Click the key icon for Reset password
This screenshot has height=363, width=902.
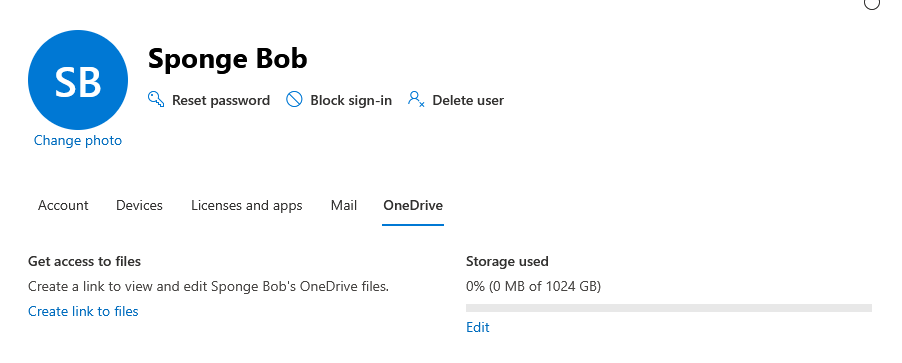[x=156, y=100]
